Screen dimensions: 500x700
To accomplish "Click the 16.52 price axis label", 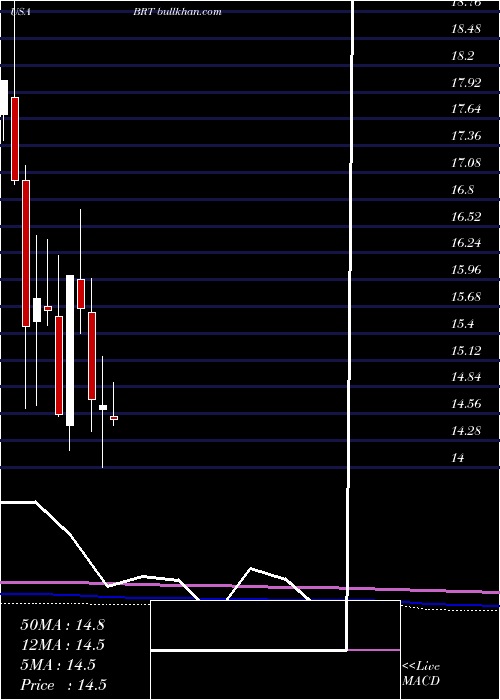I will [x=466, y=217].
